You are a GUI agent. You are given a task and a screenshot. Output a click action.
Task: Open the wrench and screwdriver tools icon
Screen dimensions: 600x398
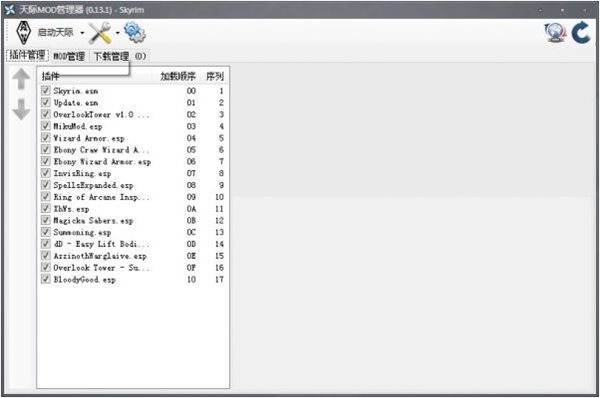pyautogui.click(x=100, y=33)
